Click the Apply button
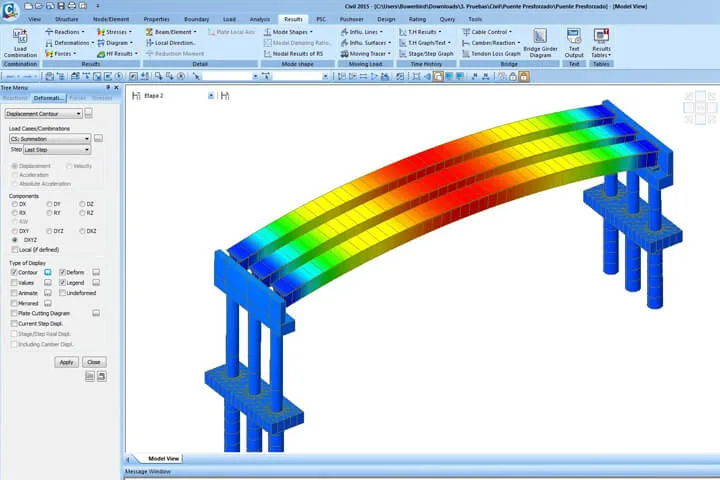 pos(67,362)
